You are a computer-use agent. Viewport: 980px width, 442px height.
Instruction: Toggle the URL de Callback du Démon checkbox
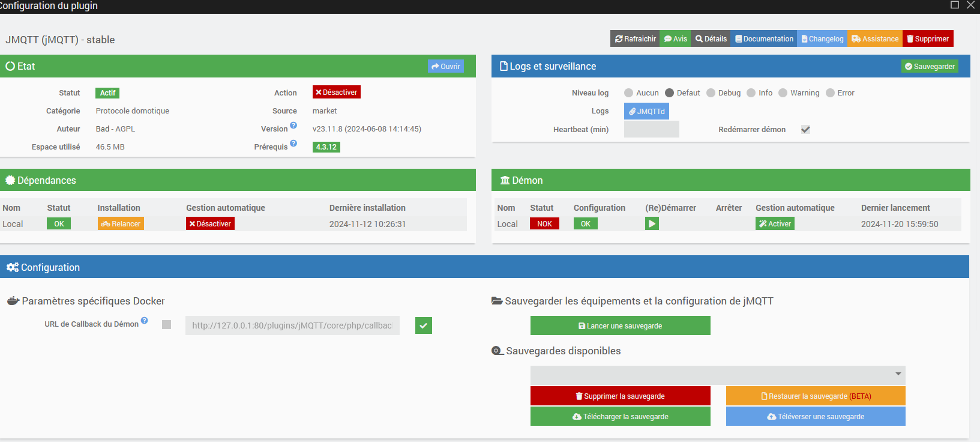pyautogui.click(x=167, y=324)
